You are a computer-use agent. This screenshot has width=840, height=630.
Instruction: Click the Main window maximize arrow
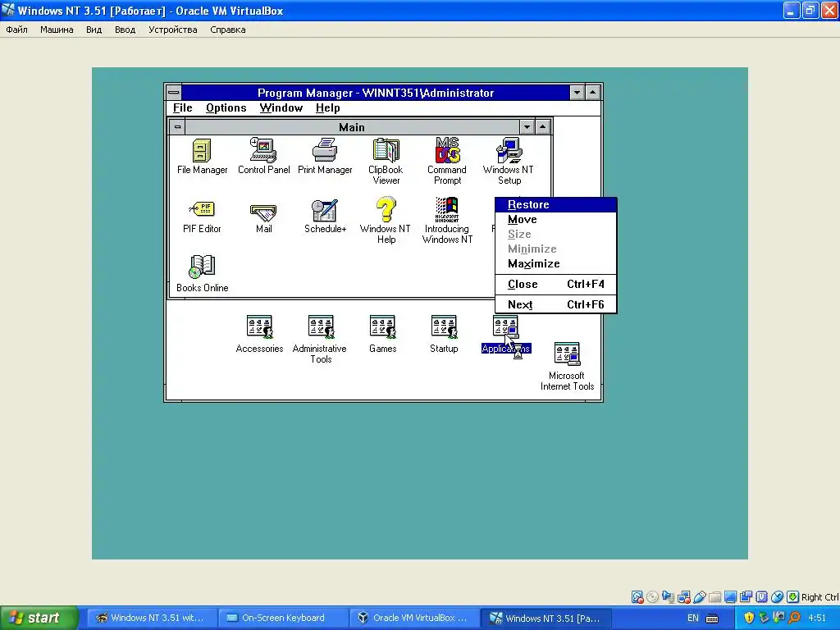543,127
